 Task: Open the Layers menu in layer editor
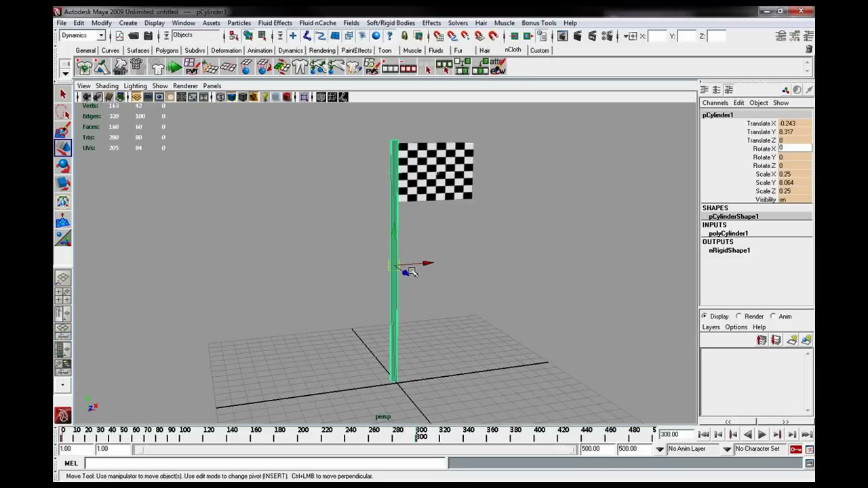711,327
